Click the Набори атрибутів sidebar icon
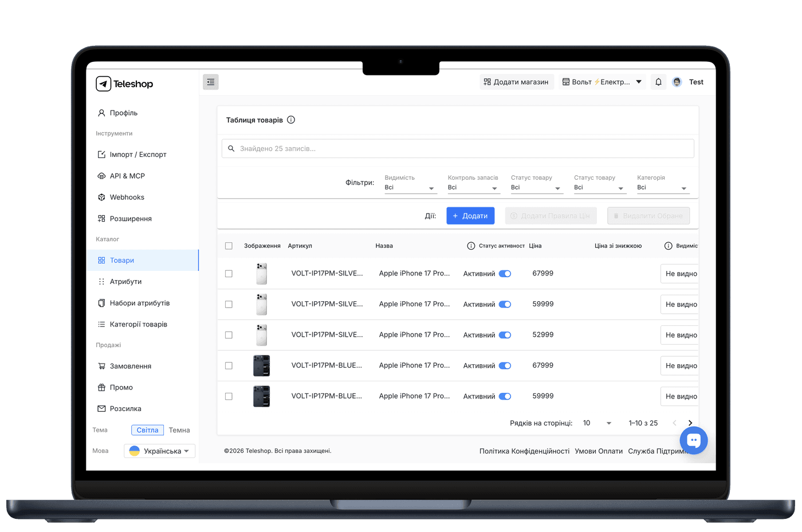Image resolution: width=802 pixels, height=532 pixels. pos(101,303)
